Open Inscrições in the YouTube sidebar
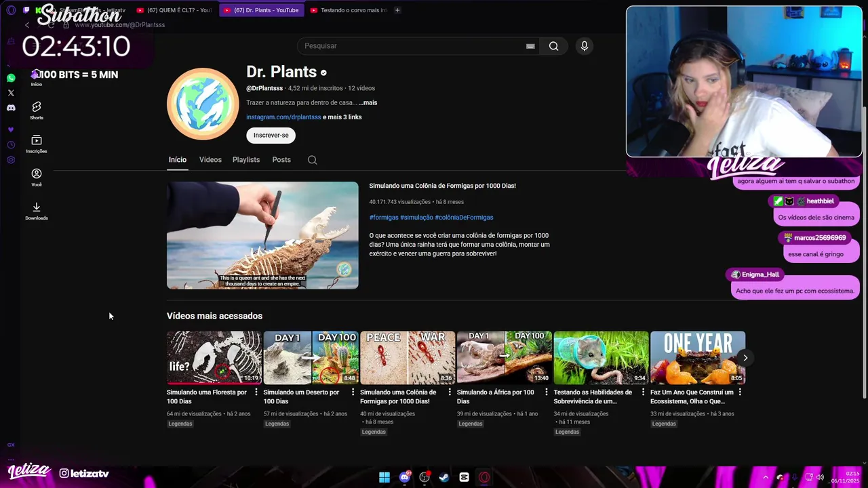The image size is (868, 488). coord(37,144)
